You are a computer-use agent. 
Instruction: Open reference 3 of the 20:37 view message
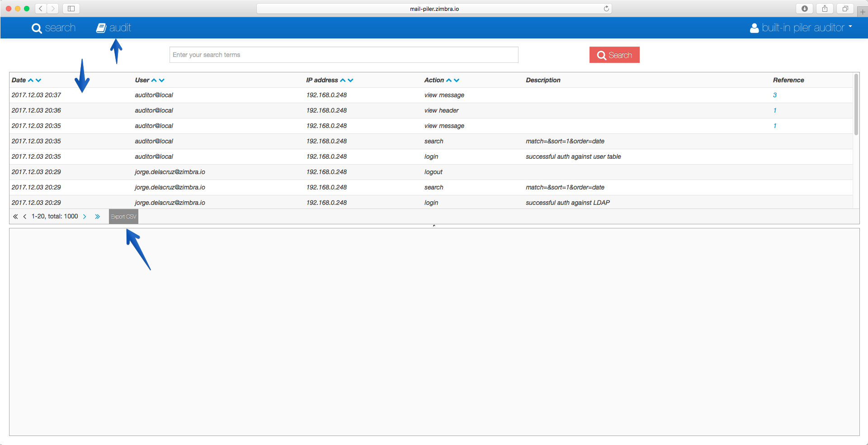pos(775,95)
